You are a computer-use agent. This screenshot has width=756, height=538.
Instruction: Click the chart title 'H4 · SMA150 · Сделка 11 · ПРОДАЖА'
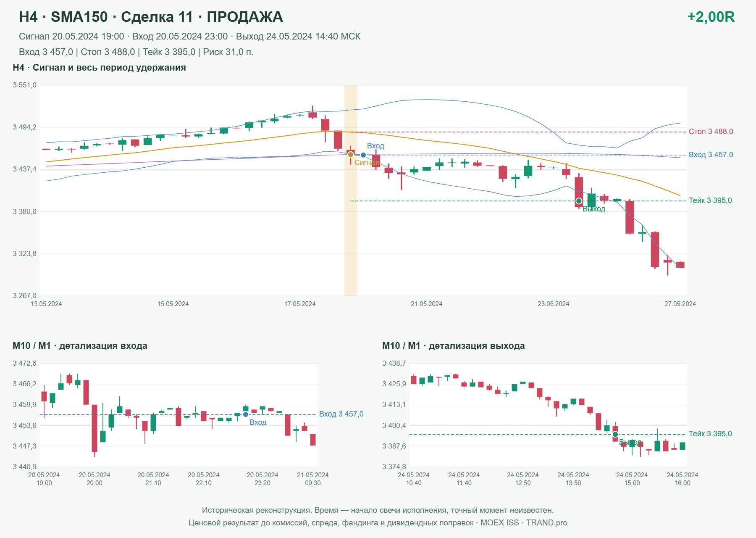151,17
